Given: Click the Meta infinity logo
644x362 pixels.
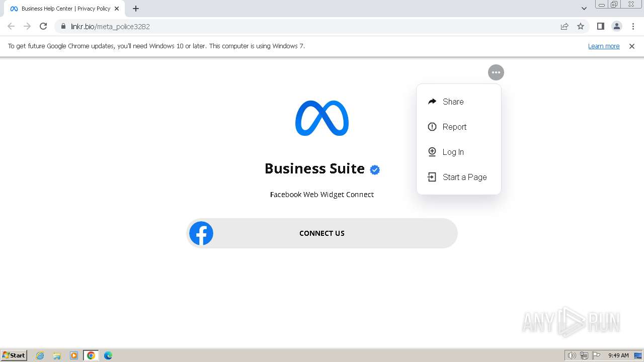Looking at the screenshot, I should 322,118.
